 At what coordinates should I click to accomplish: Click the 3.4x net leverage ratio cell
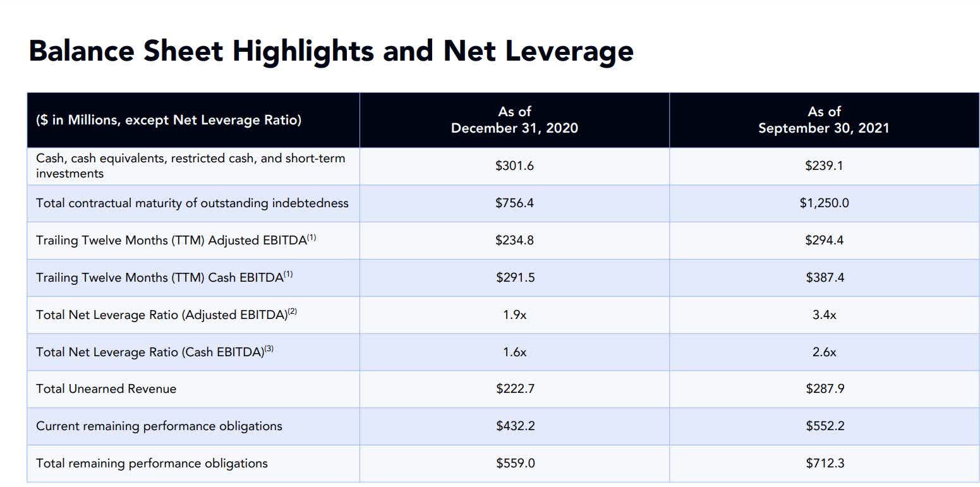(x=824, y=315)
